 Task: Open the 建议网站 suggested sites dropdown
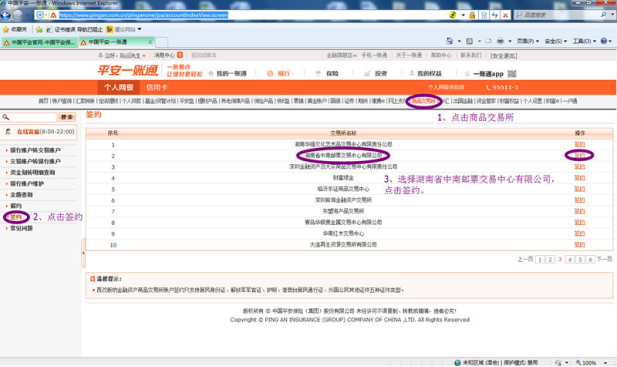coord(124,29)
